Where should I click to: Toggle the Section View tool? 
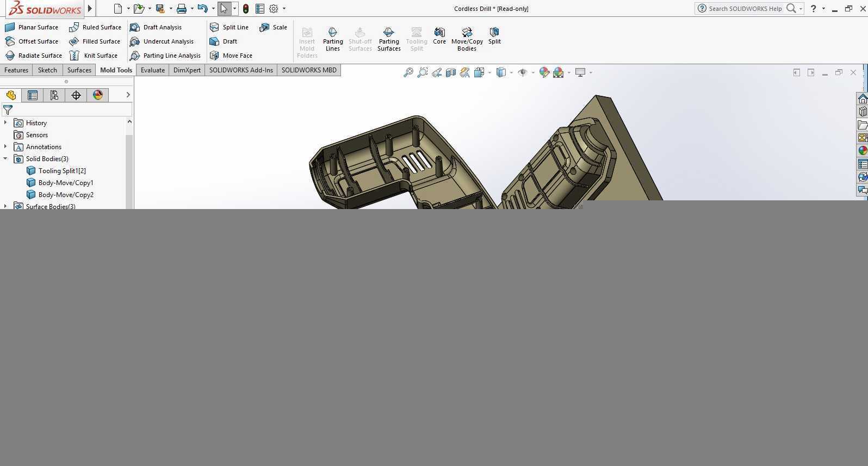coord(451,72)
